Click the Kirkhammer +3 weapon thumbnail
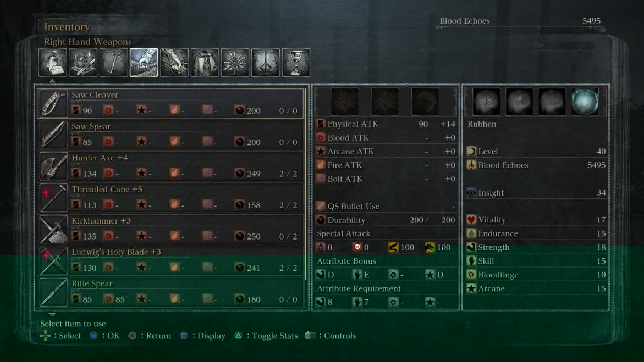This screenshot has width=644, height=362. tap(53, 229)
